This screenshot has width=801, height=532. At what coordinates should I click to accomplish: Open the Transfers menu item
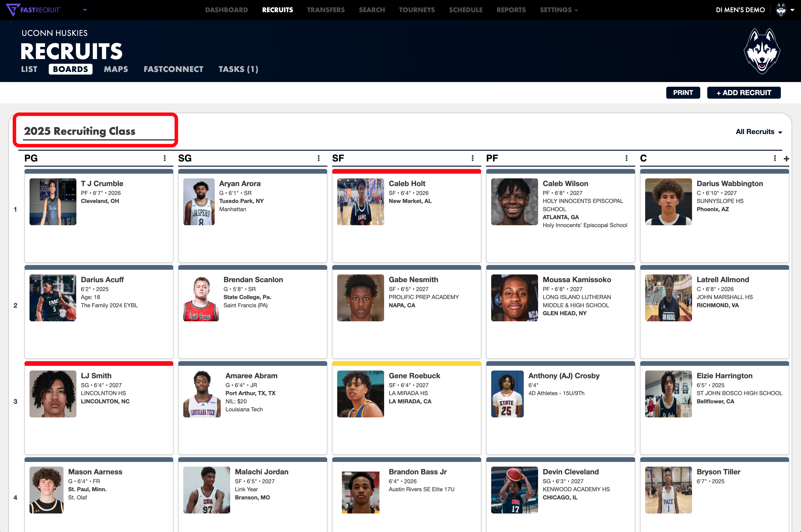(x=326, y=10)
